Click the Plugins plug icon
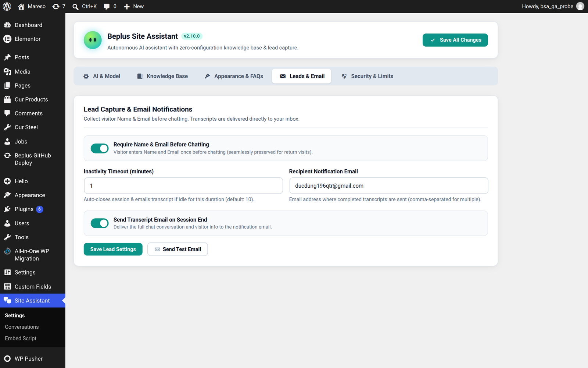Image resolution: width=588 pixels, height=368 pixels. coord(7,209)
